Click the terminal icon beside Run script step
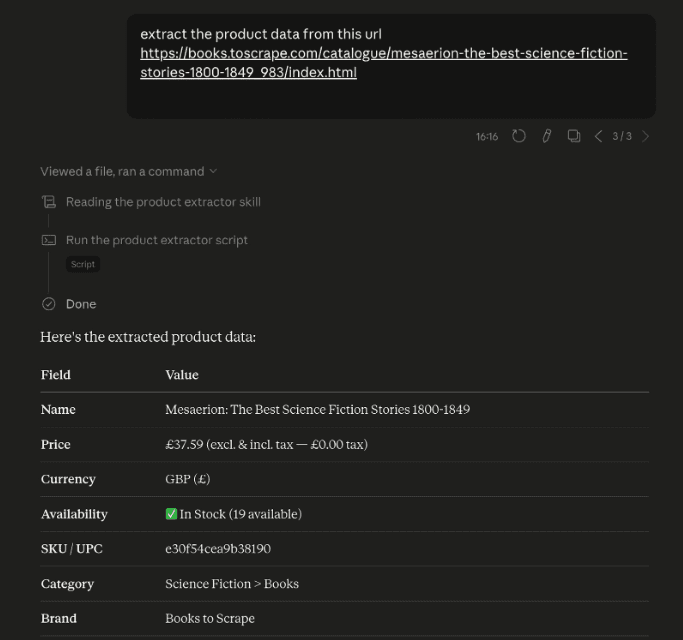This screenshot has height=640, width=683. 48,240
